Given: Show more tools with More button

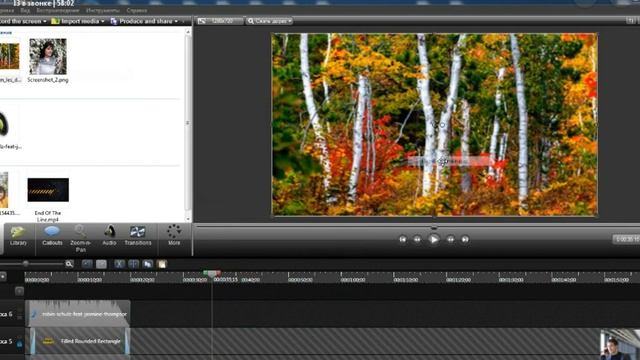Looking at the screenshot, I should (174, 236).
